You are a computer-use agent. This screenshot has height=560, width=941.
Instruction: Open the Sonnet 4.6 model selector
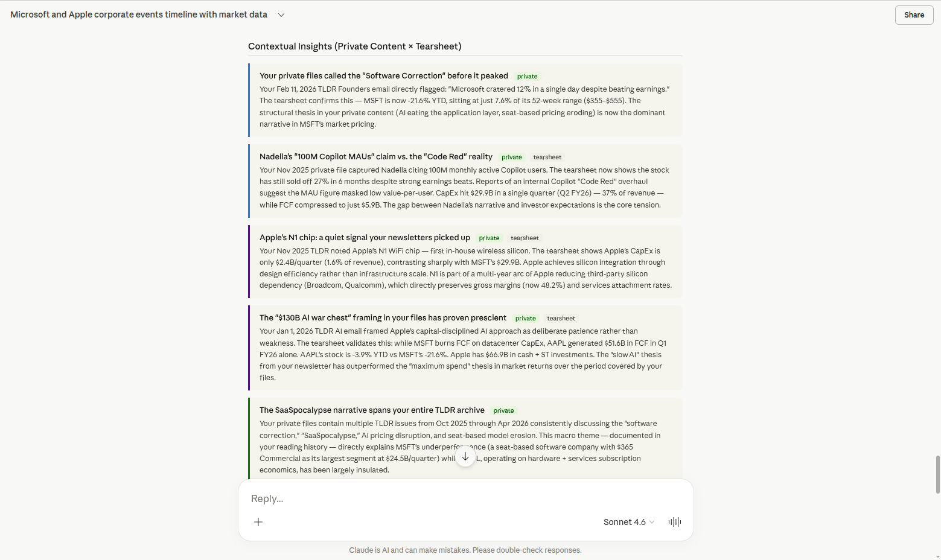[625, 521]
